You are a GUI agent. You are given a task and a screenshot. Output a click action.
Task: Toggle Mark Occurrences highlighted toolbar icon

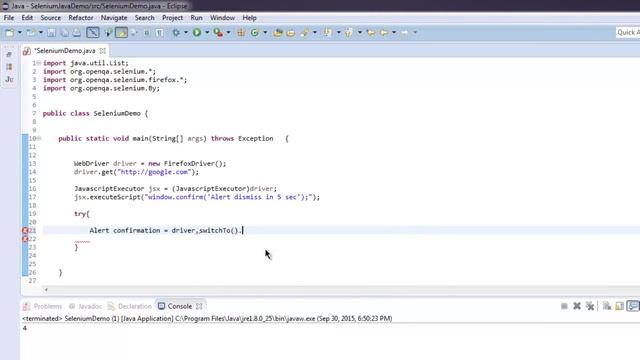coord(121,32)
